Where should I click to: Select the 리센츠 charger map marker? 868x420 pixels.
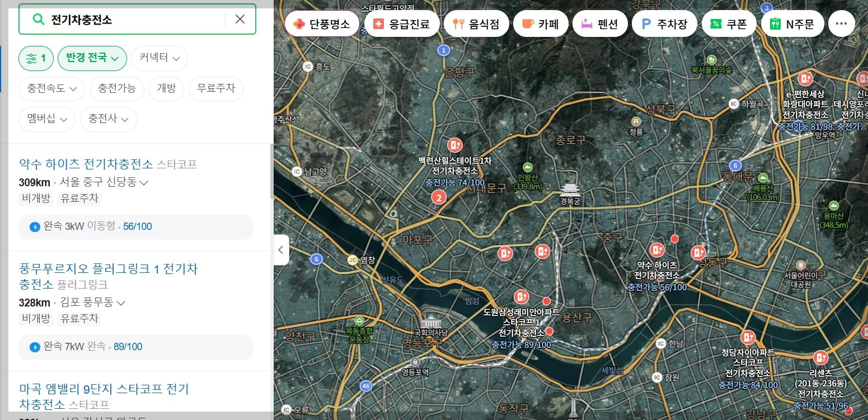click(820, 357)
